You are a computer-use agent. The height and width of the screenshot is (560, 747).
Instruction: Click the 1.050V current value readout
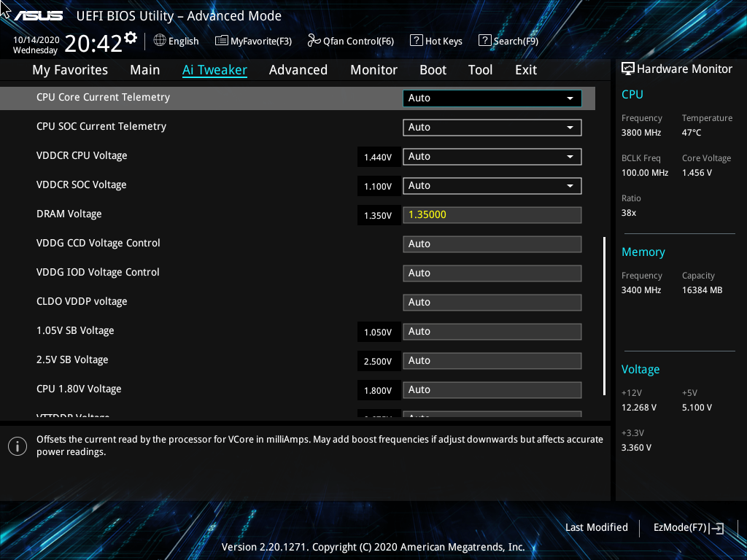pos(379,332)
